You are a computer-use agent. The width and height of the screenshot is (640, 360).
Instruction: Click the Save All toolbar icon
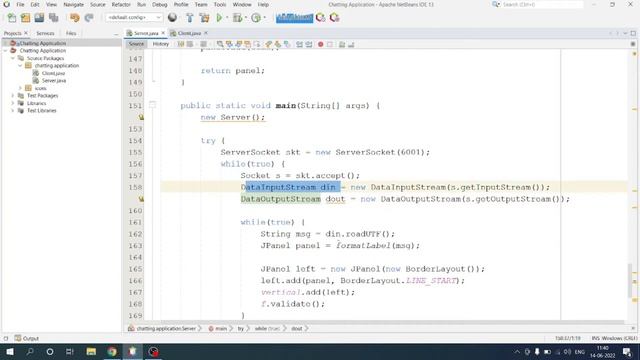pos(53,18)
